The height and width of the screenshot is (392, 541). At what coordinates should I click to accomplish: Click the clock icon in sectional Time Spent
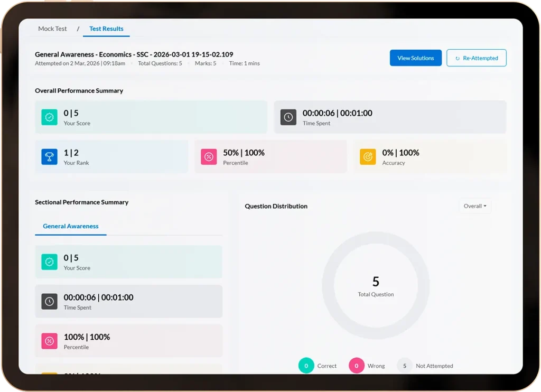[x=49, y=302]
